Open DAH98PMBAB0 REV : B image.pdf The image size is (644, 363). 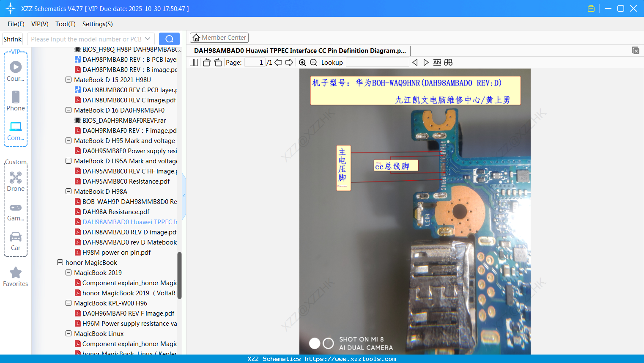[126, 69]
